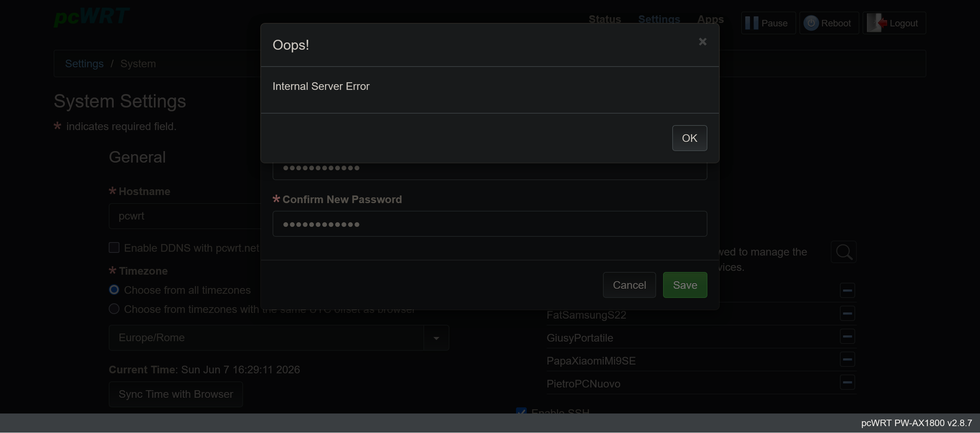The height and width of the screenshot is (433, 980).
Task: Click the GiusyPortatile device name
Action: tap(580, 338)
